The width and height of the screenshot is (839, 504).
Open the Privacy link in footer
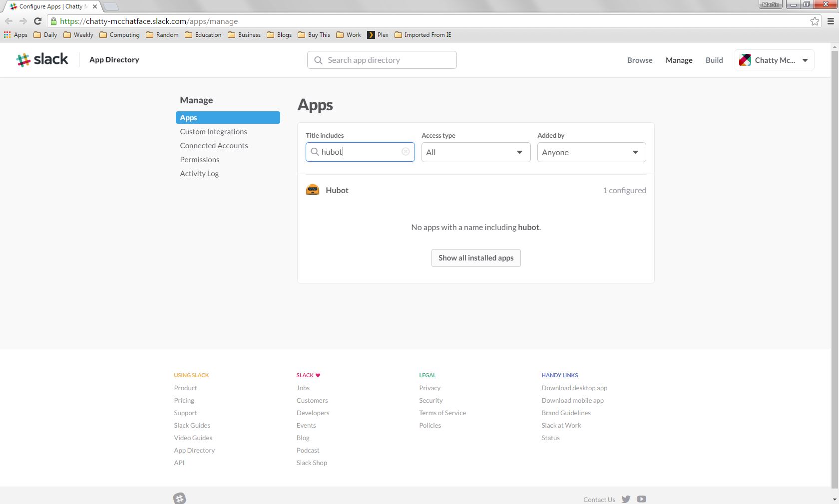click(x=429, y=388)
